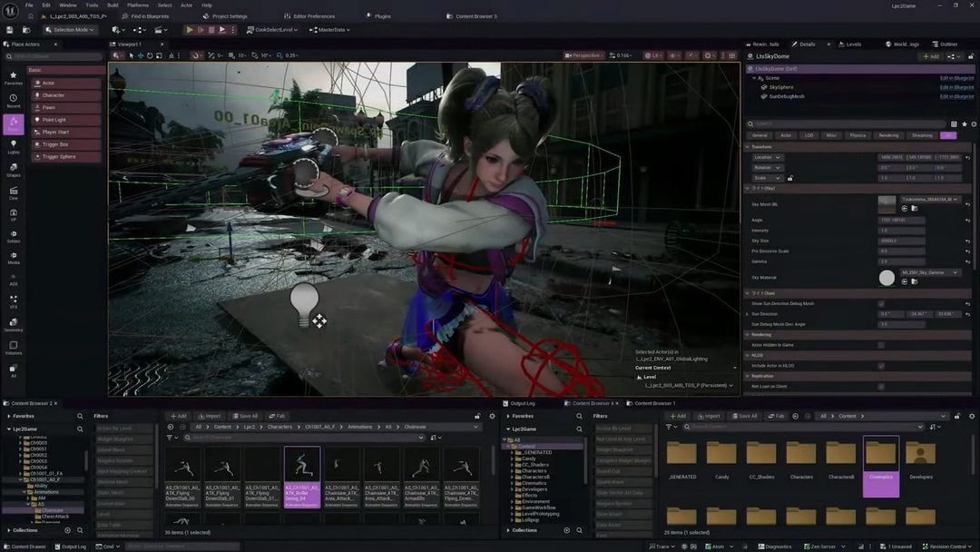Open the Lights category in sidebar
Screen dimensions: 980x552
[x=13, y=147]
